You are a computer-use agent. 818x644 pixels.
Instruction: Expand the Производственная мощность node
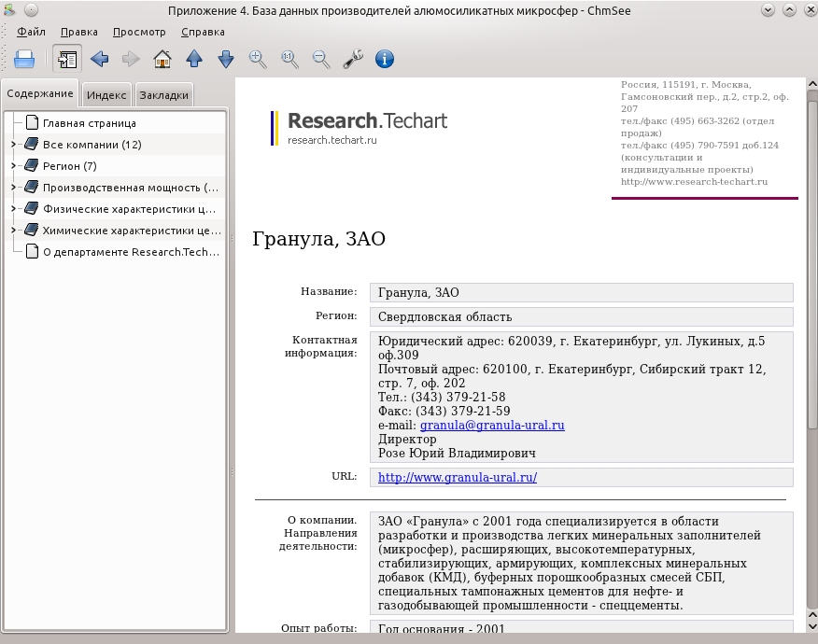14,188
